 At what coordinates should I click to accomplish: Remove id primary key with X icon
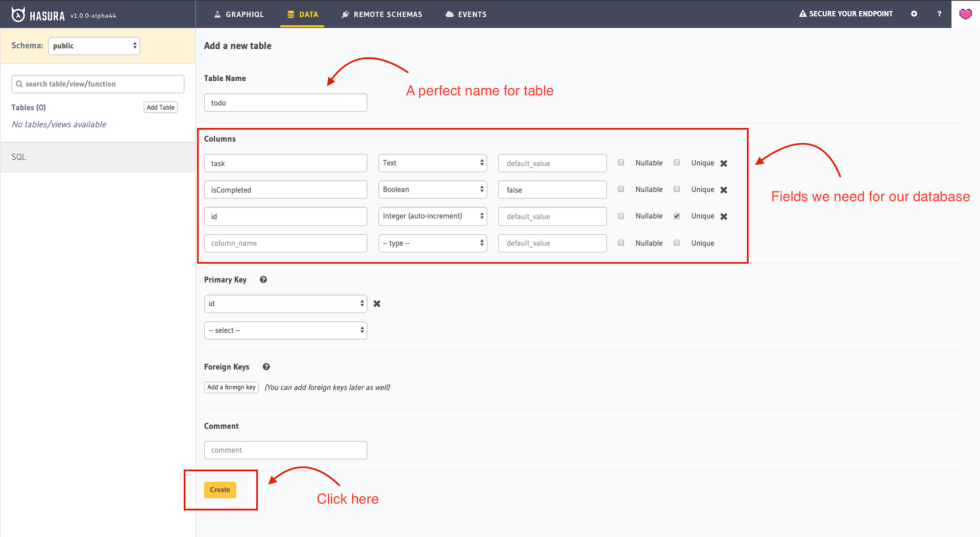(x=377, y=304)
